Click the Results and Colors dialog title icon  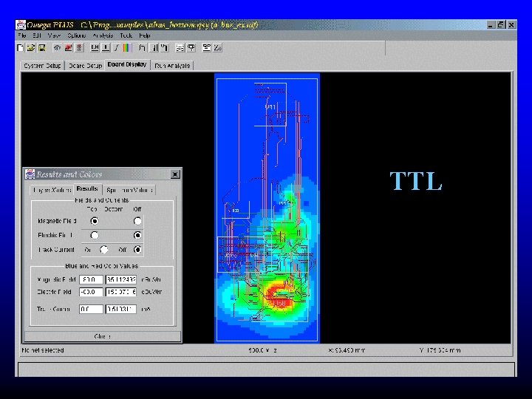30,174
